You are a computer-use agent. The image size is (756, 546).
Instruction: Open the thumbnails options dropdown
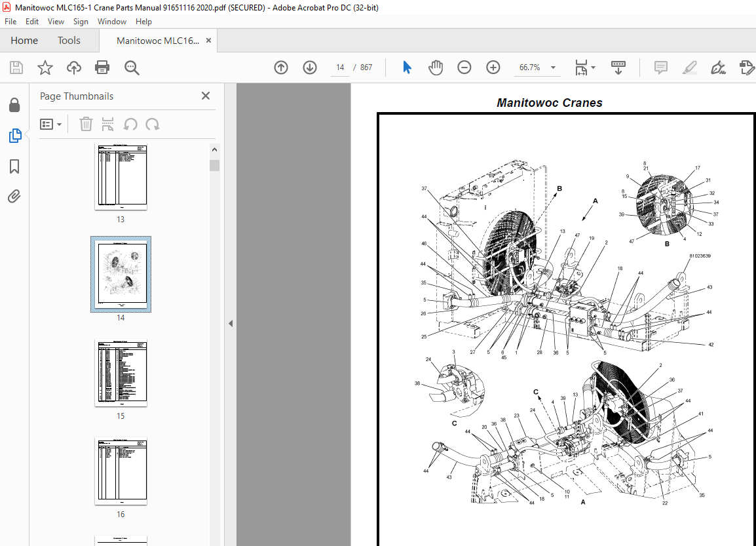click(50, 124)
